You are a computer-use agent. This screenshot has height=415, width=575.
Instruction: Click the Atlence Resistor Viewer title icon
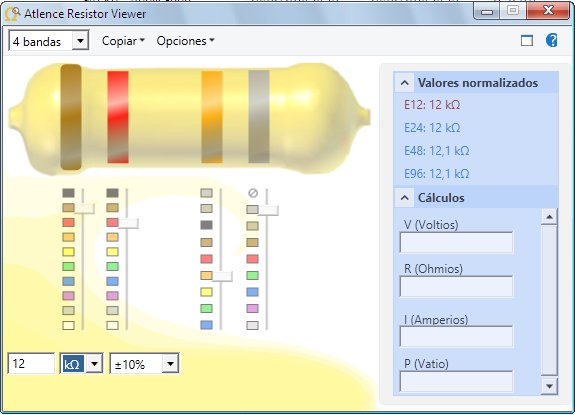12,14
